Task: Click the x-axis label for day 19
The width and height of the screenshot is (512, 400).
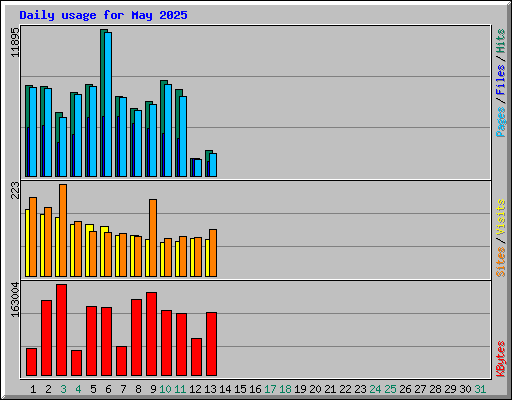Action: point(300,389)
